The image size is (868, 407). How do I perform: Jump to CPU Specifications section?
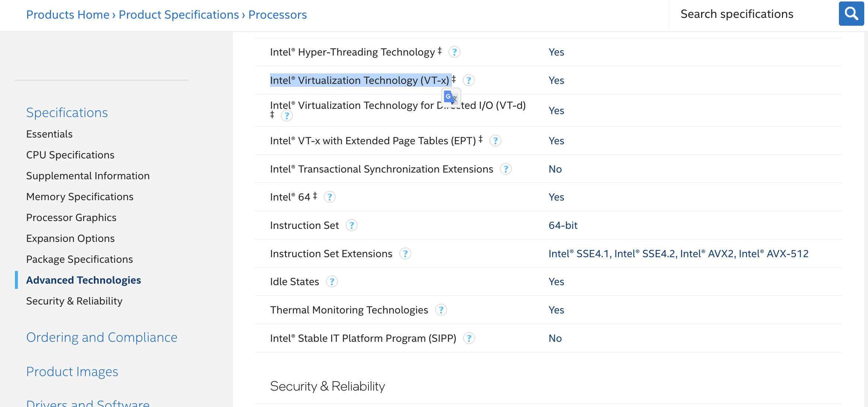70,155
